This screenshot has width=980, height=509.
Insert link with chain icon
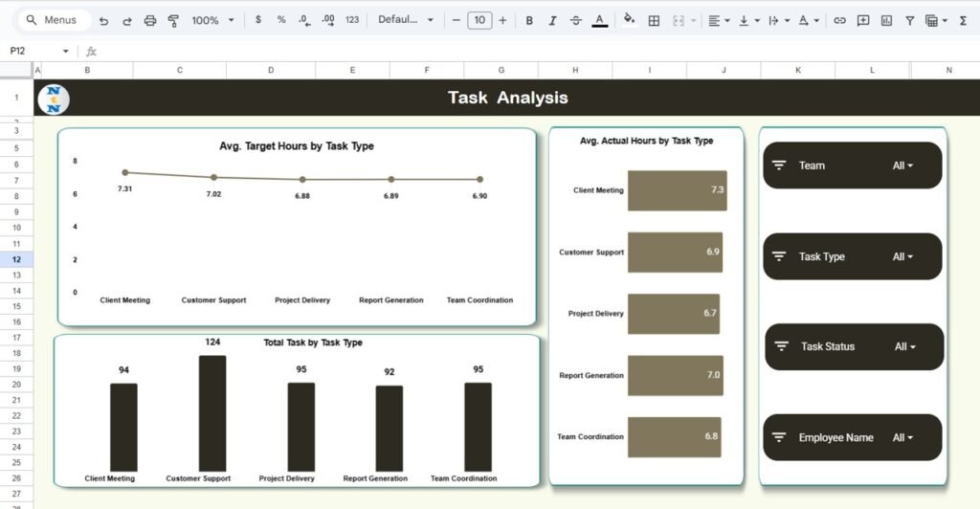point(839,21)
